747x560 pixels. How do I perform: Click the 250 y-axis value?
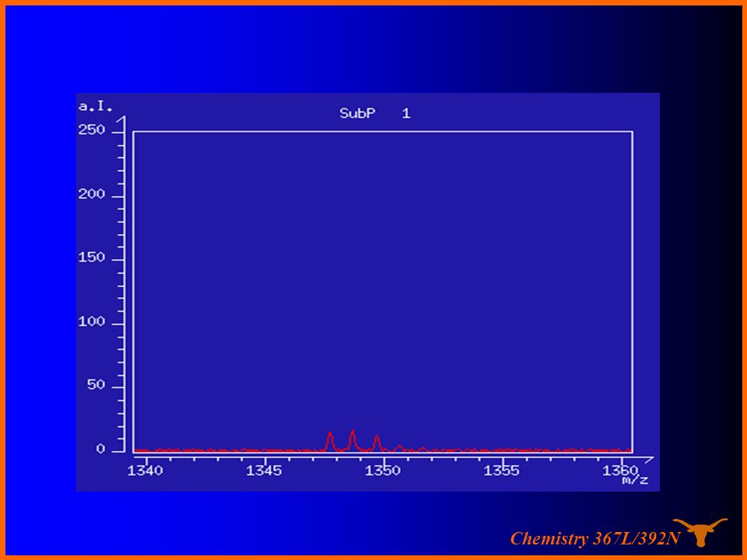pos(92,130)
